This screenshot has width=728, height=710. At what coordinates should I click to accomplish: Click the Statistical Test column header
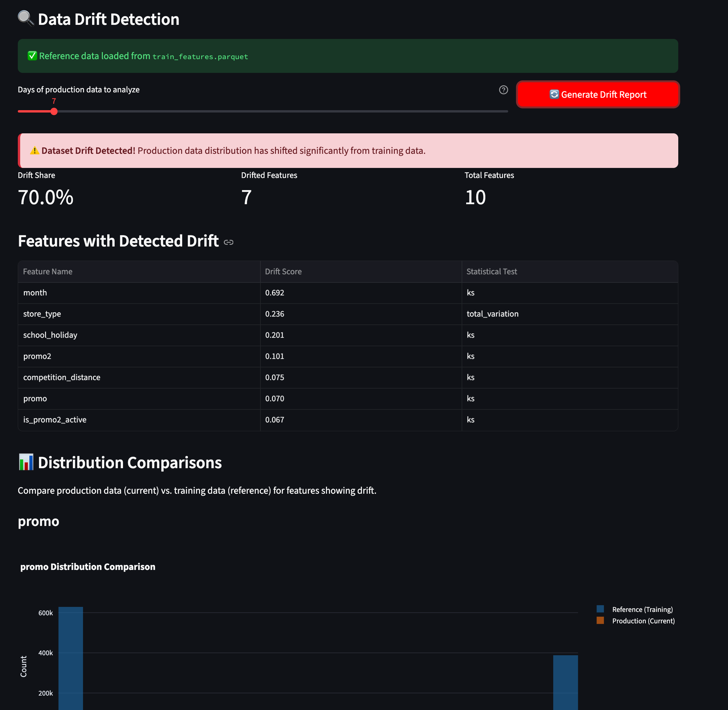[x=491, y=271]
